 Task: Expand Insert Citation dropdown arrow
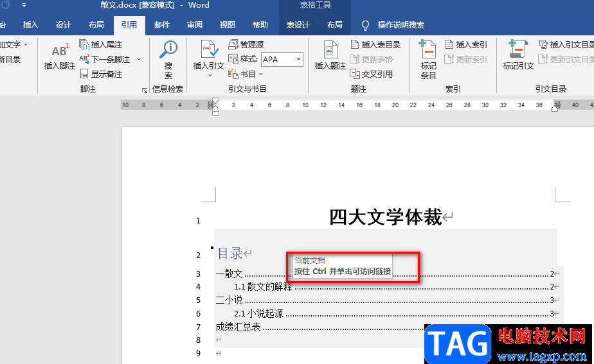click(210, 75)
